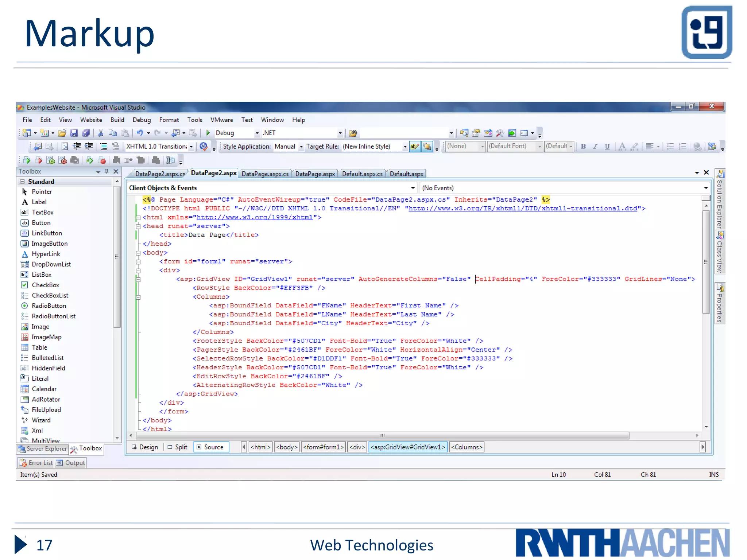
Task: Toggle the highlighted Style Application toolbar button
Action: (415, 147)
